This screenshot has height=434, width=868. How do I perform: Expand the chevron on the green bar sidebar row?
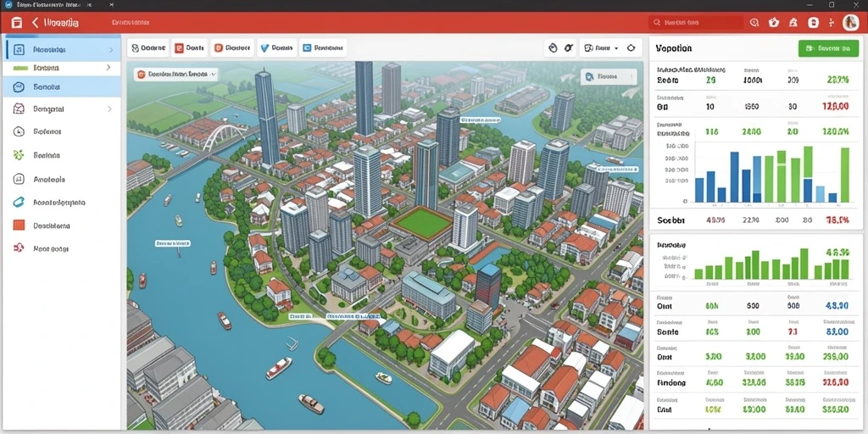pyautogui.click(x=108, y=68)
